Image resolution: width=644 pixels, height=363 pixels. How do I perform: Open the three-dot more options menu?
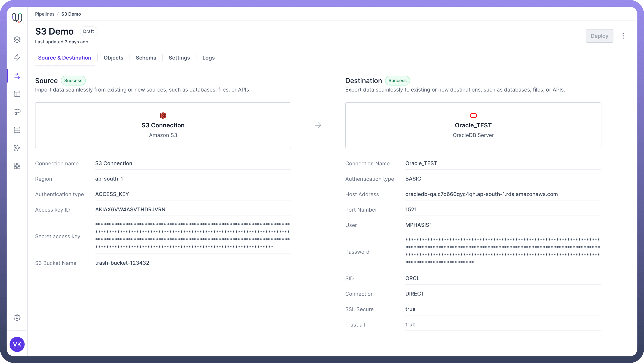click(623, 36)
